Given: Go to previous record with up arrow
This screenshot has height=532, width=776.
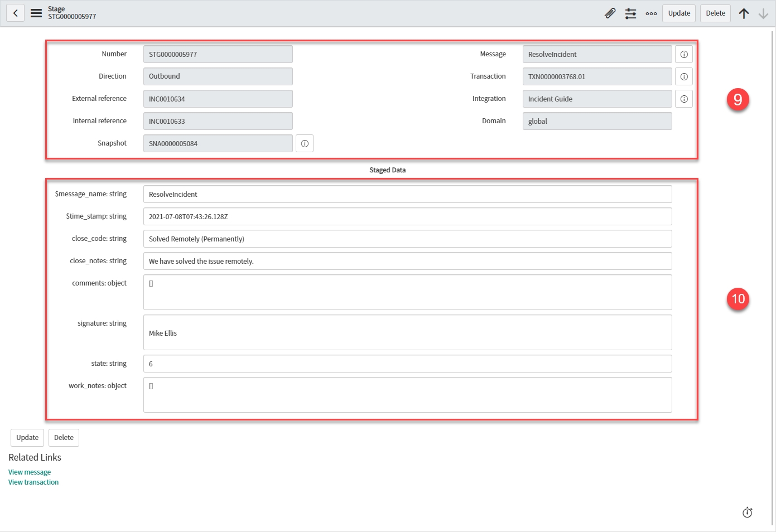Looking at the screenshot, I should tap(744, 13).
